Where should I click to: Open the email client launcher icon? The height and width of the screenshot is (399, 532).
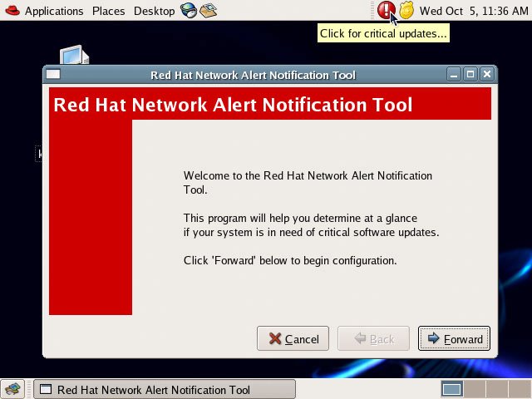click(208, 11)
